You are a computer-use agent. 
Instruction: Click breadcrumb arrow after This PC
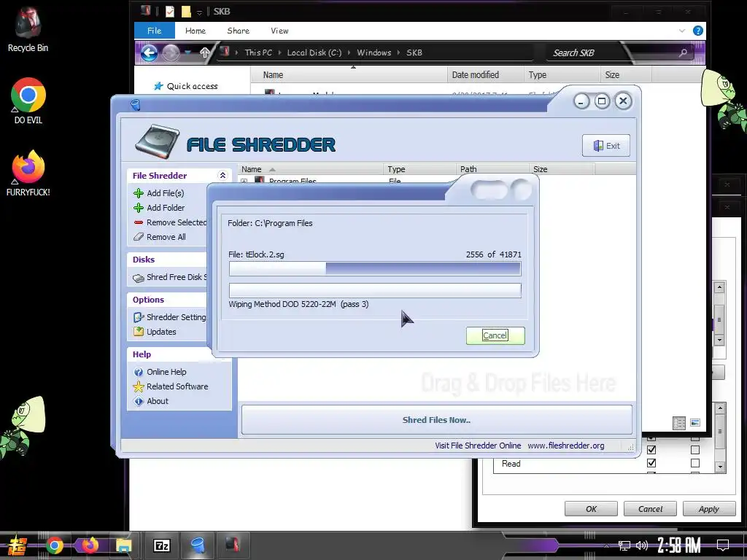click(x=279, y=52)
